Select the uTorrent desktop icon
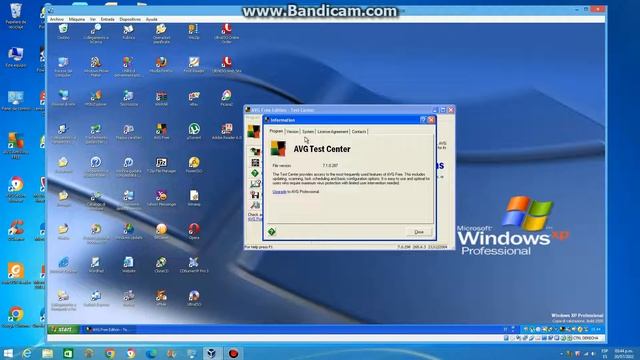 tap(194, 132)
